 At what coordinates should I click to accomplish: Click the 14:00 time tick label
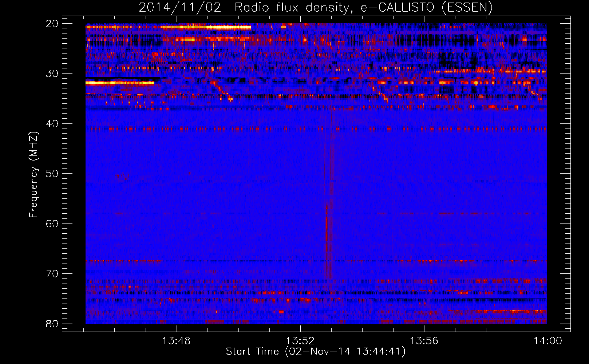(548, 341)
